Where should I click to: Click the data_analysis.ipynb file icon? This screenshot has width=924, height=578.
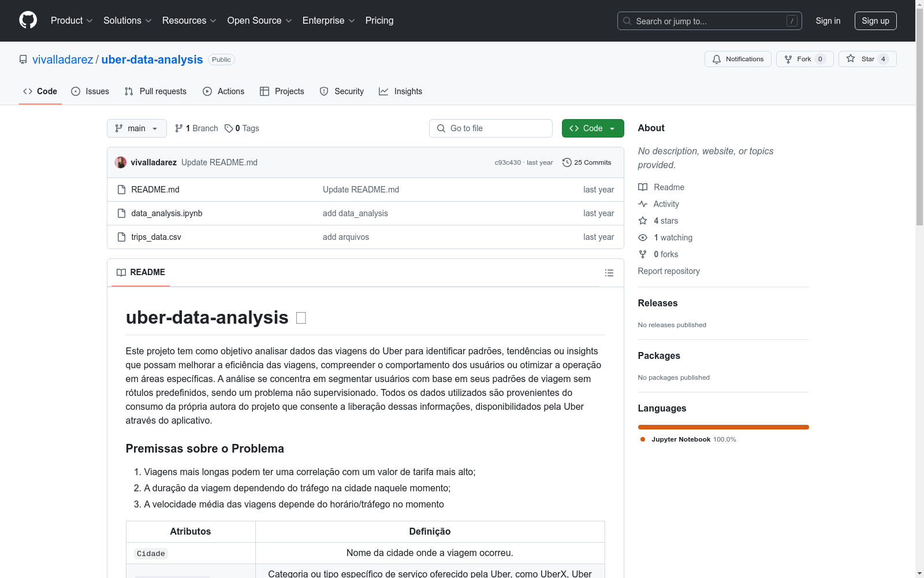coord(121,213)
